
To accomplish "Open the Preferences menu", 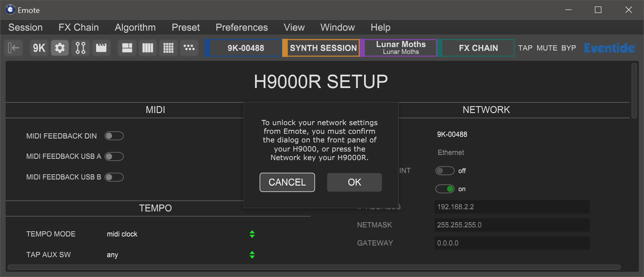I will point(242,28).
